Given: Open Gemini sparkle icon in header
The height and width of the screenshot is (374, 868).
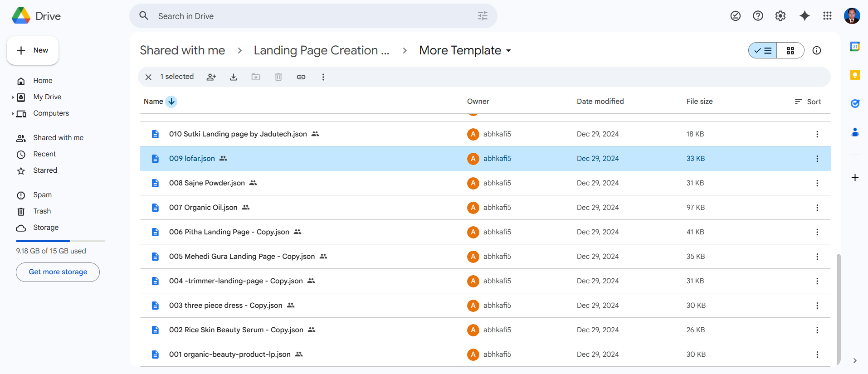Looking at the screenshot, I should tap(805, 16).
